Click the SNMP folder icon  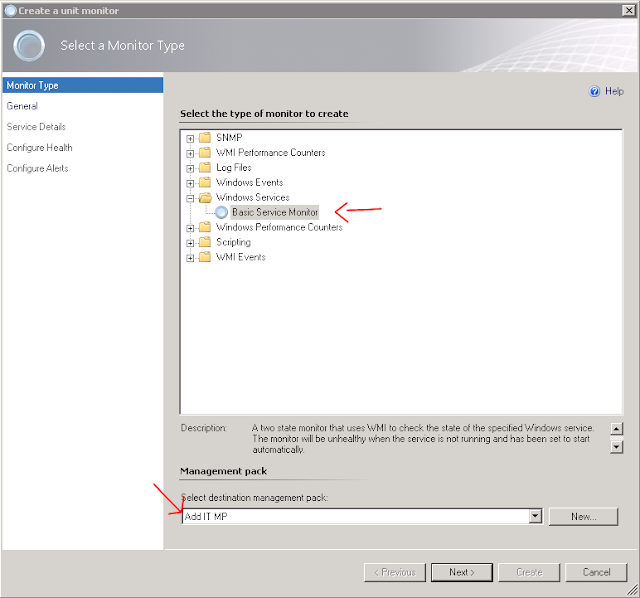coord(205,137)
